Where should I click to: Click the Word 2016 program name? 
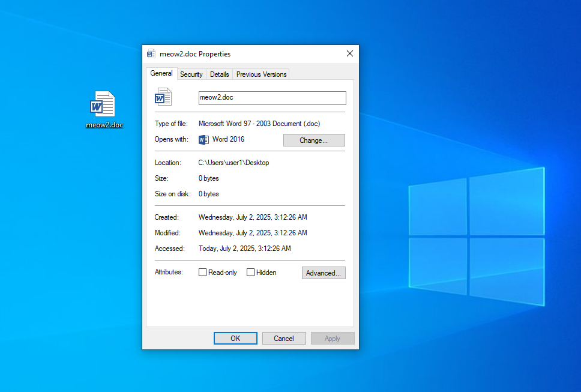point(228,139)
